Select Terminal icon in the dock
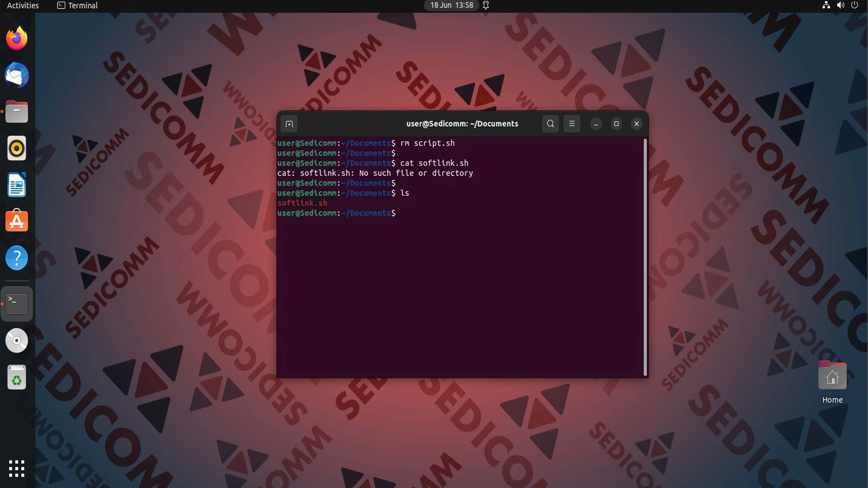This screenshot has width=868, height=488. (x=17, y=304)
